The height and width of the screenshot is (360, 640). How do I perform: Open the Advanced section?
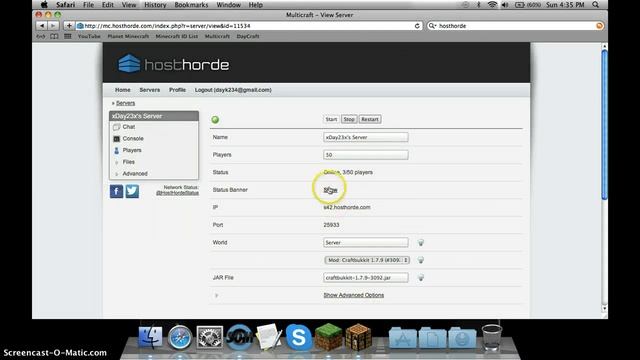click(135, 173)
